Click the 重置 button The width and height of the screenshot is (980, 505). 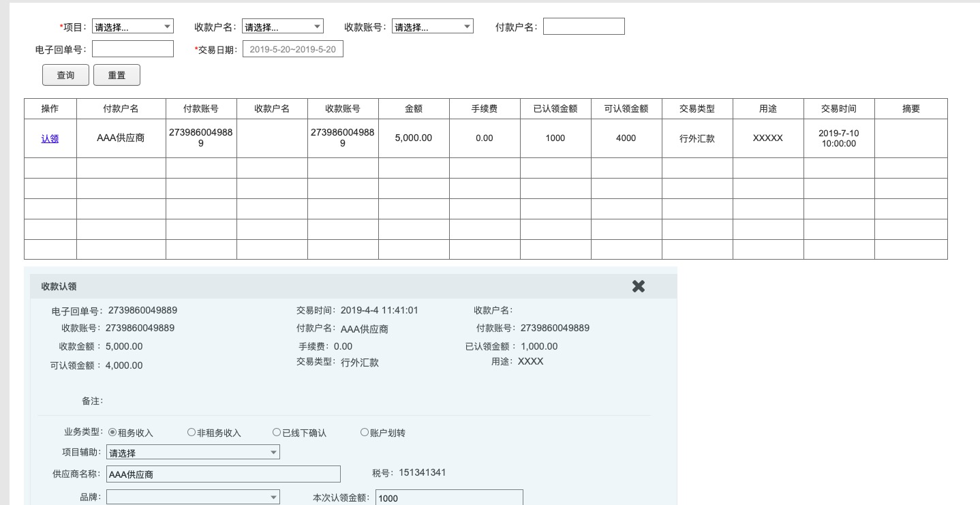click(117, 75)
